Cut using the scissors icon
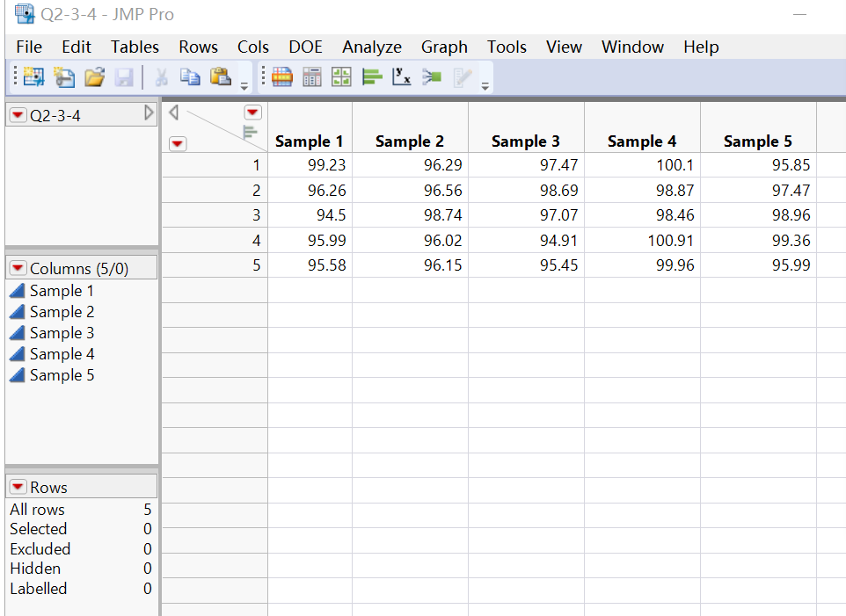This screenshot has height=616, width=846. (161, 77)
